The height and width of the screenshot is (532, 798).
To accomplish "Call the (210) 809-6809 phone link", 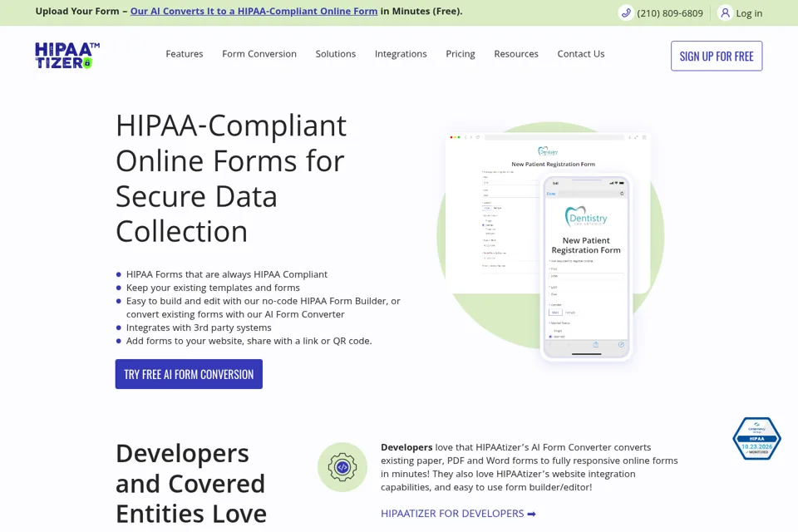I will point(670,13).
